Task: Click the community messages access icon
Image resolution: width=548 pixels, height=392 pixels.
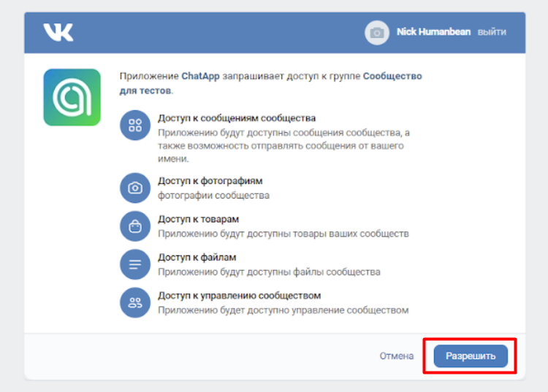Action: 135,125
